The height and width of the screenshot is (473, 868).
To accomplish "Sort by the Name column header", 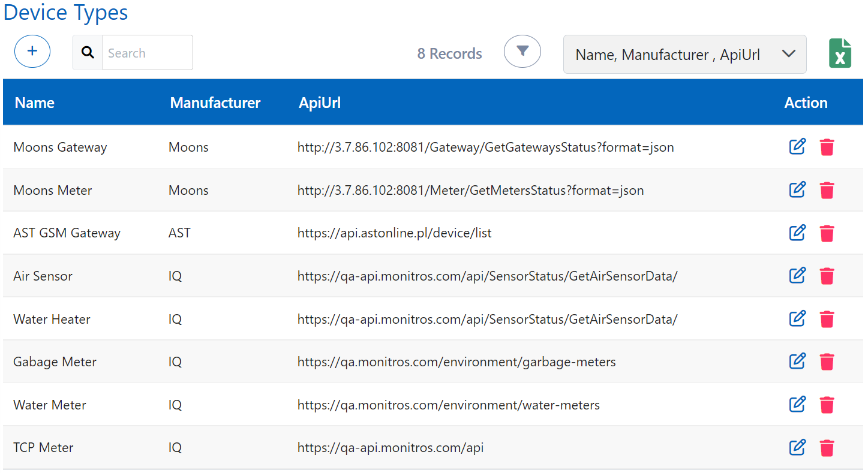I will (35, 103).
